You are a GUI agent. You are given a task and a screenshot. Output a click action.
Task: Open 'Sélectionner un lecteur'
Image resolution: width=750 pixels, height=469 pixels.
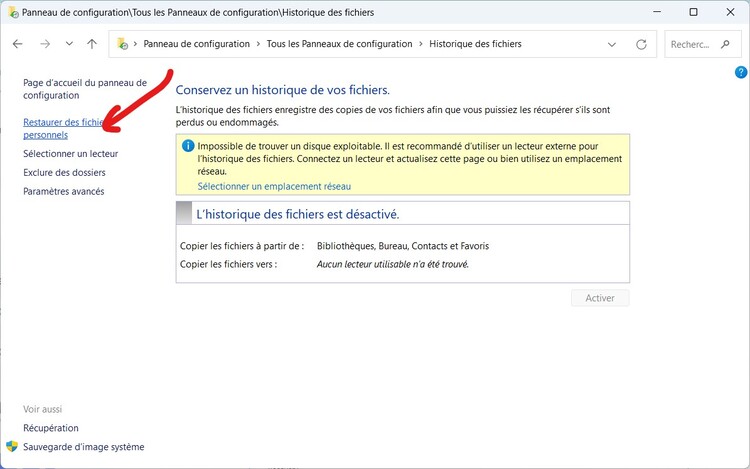click(x=70, y=153)
